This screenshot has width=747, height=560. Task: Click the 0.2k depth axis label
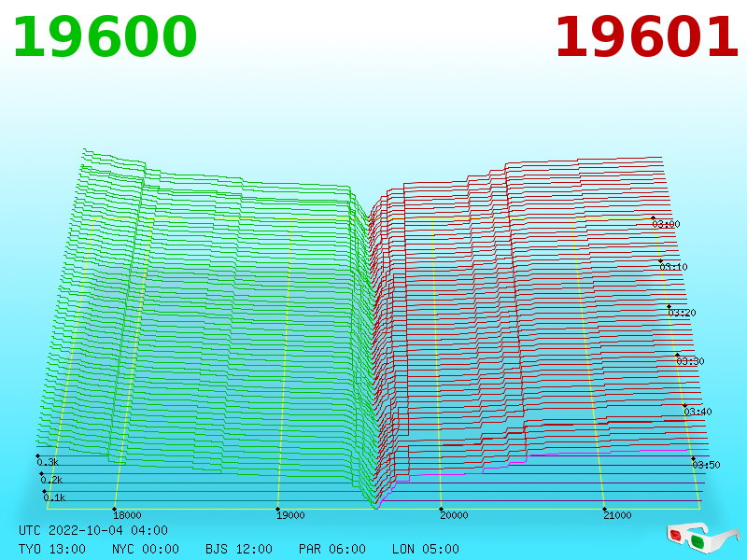tap(51, 480)
